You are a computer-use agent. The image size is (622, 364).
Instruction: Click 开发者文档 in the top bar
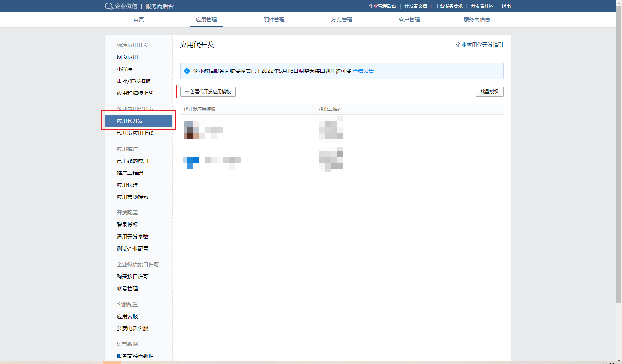click(416, 6)
